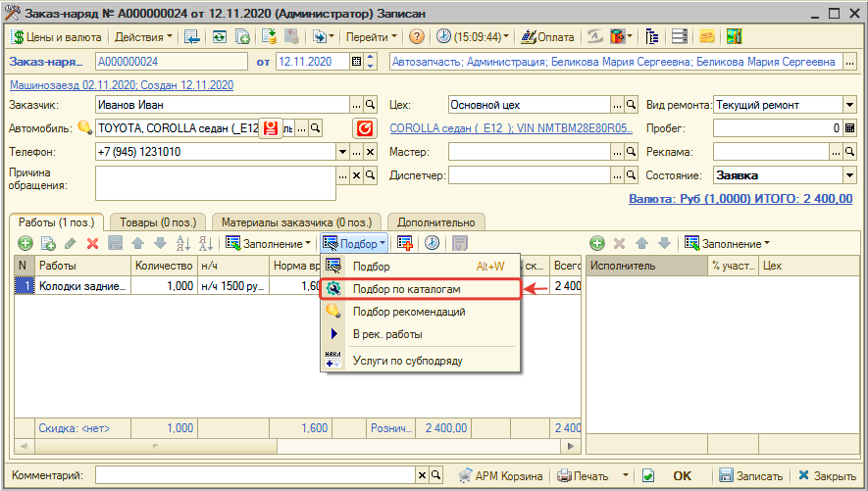868x491 pixels.
Task: Click the document number field A000000024
Action: 171,62
